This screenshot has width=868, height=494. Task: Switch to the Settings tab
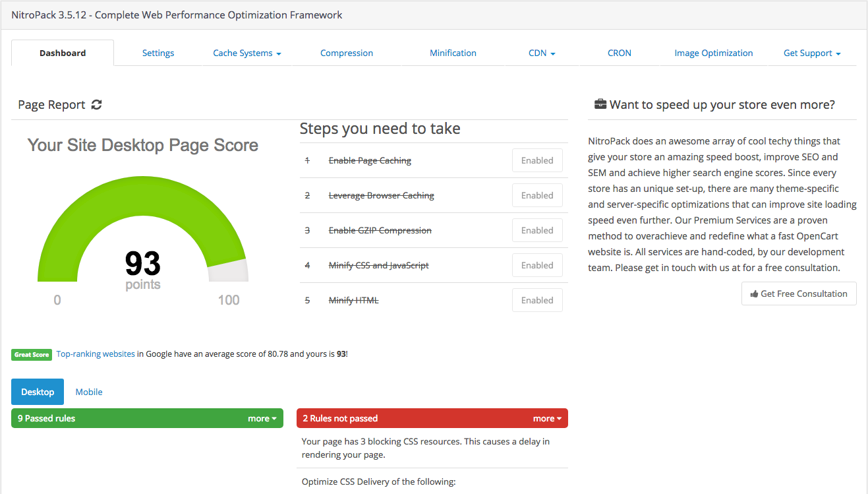click(x=158, y=53)
